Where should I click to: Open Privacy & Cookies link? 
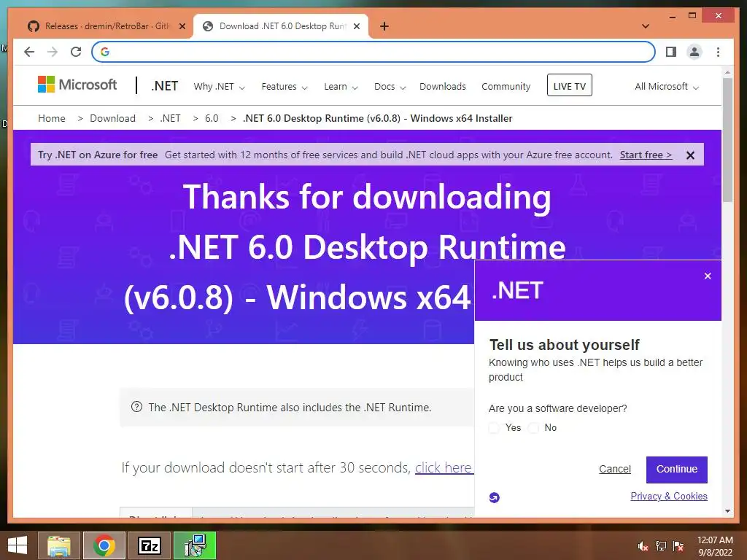[669, 496]
